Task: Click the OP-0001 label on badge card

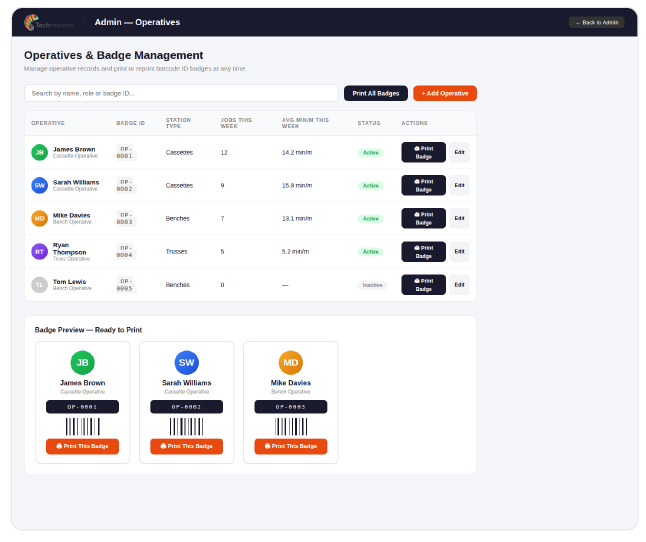Action: (82, 407)
